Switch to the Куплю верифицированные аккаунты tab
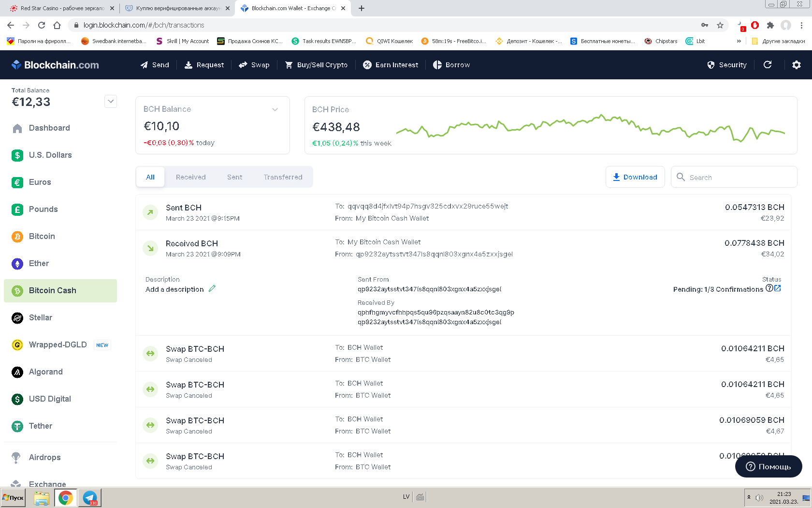Viewport: 812px width, 508px height. point(177,8)
